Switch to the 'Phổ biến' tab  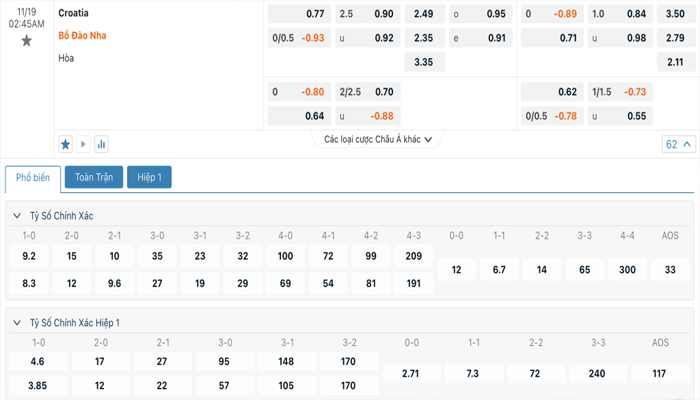click(x=34, y=177)
